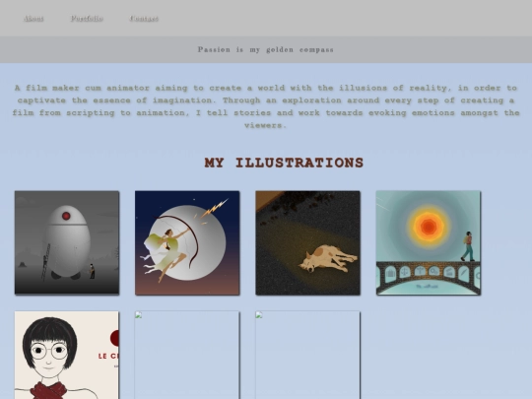
Task: Open the girl with glasses illustration
Action: pyautogui.click(x=67, y=355)
